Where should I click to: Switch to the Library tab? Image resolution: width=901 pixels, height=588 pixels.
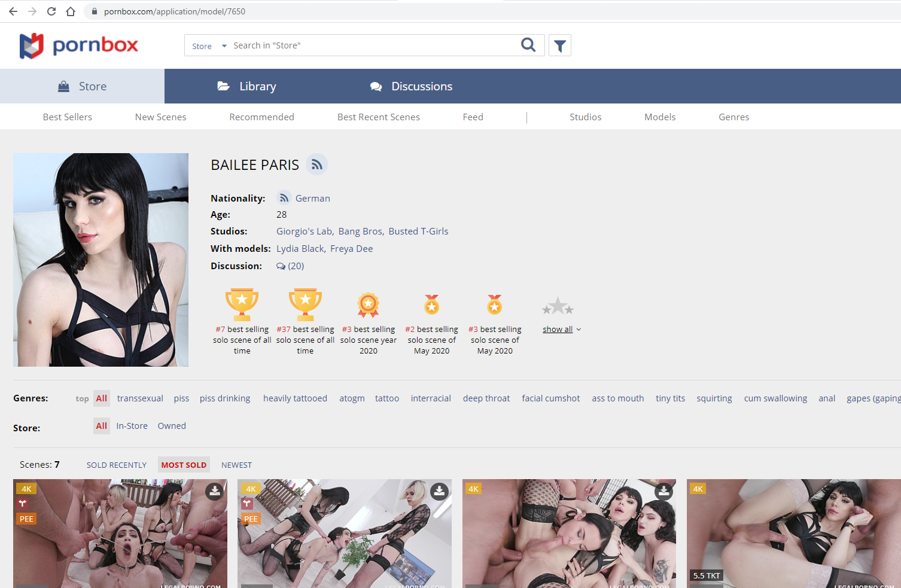[246, 86]
